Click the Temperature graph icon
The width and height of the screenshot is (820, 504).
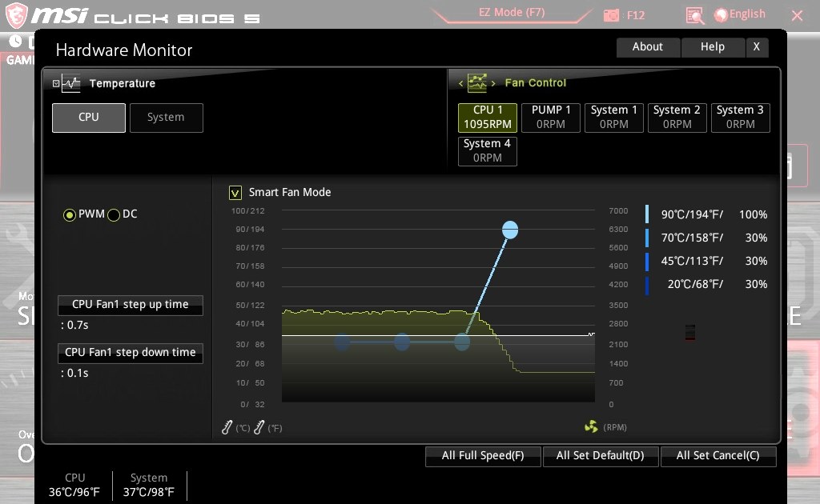(71, 83)
